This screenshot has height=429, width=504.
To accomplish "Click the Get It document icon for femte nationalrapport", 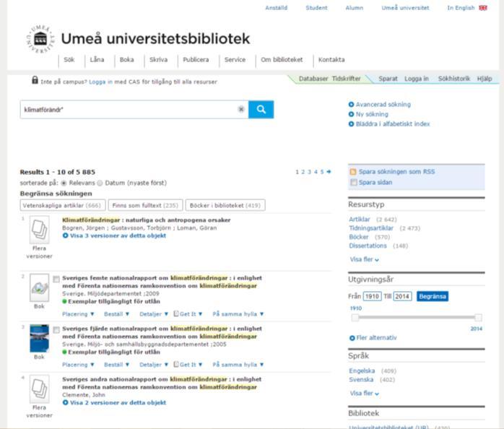I will click(x=176, y=313).
